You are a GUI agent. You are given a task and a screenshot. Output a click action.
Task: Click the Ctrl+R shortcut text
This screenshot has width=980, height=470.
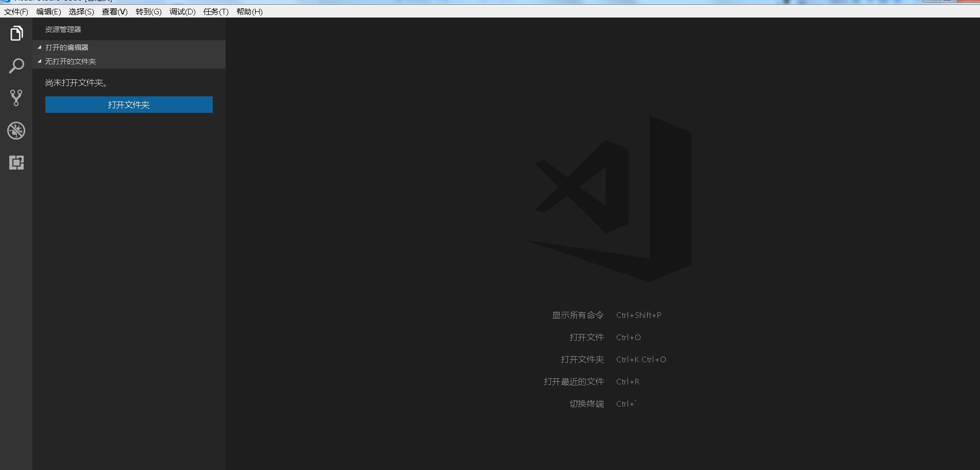pyautogui.click(x=628, y=381)
